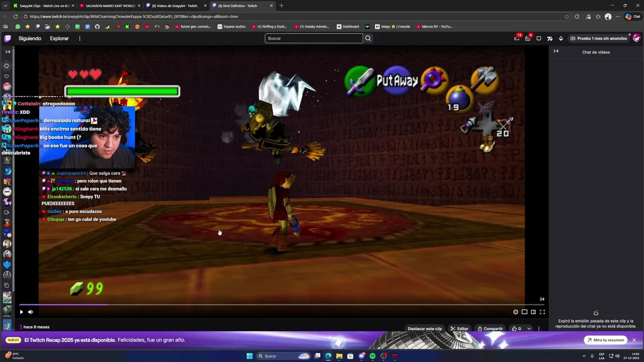Open the browser settings three-dot menu
This screenshot has width=644, height=362.
[618, 17]
